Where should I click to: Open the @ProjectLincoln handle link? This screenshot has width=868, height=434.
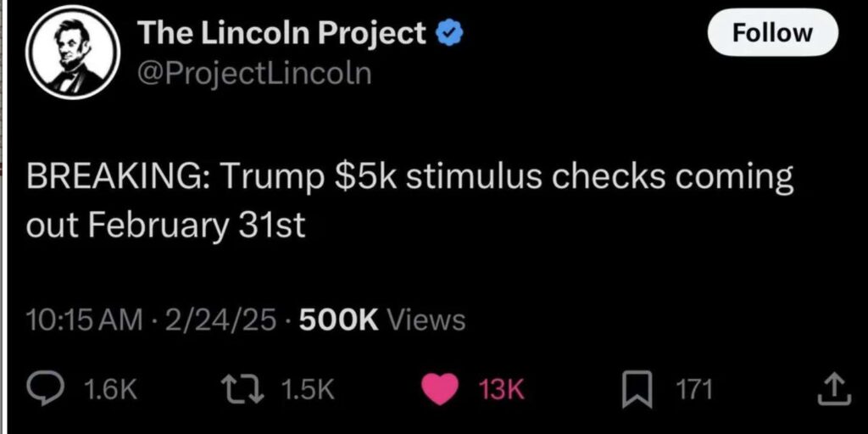254,73
